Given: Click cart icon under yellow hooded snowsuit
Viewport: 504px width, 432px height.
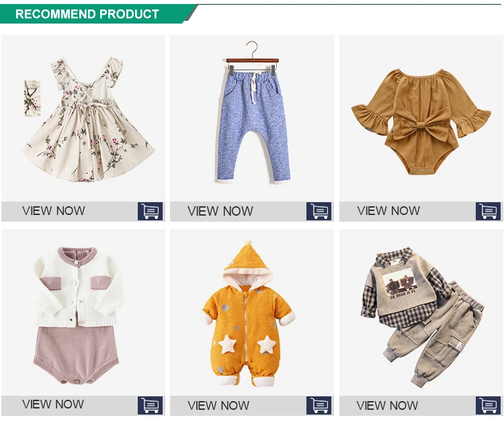Looking at the screenshot, I should pyautogui.click(x=319, y=405).
